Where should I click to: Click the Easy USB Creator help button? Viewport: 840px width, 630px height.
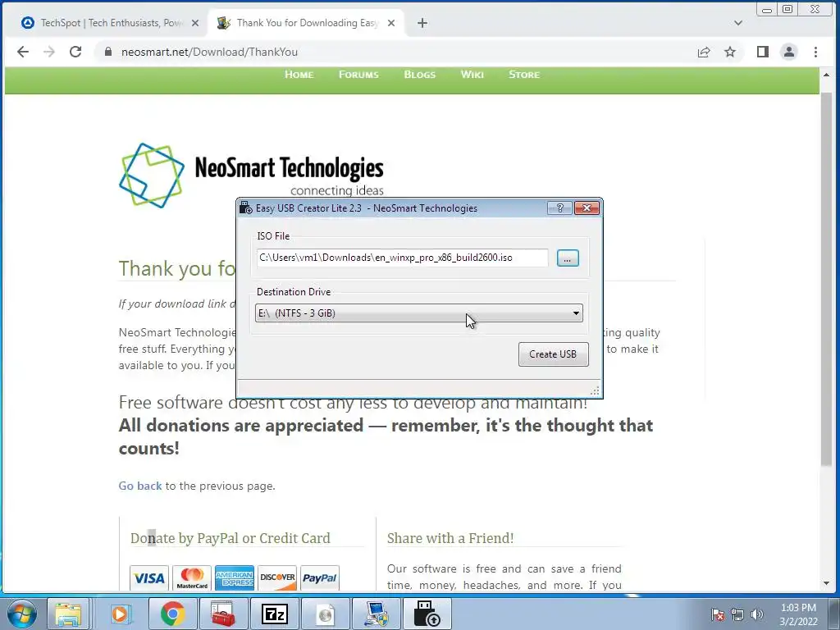(x=559, y=208)
